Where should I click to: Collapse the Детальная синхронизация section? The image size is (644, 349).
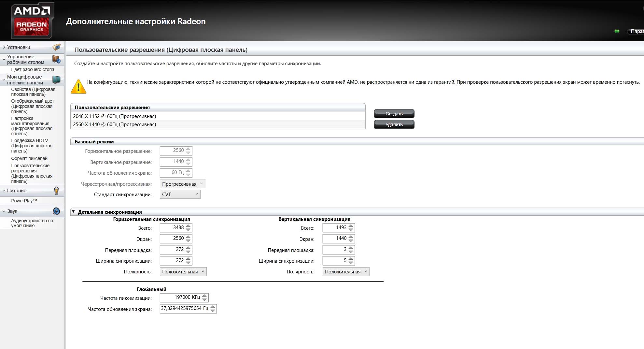[x=73, y=212]
